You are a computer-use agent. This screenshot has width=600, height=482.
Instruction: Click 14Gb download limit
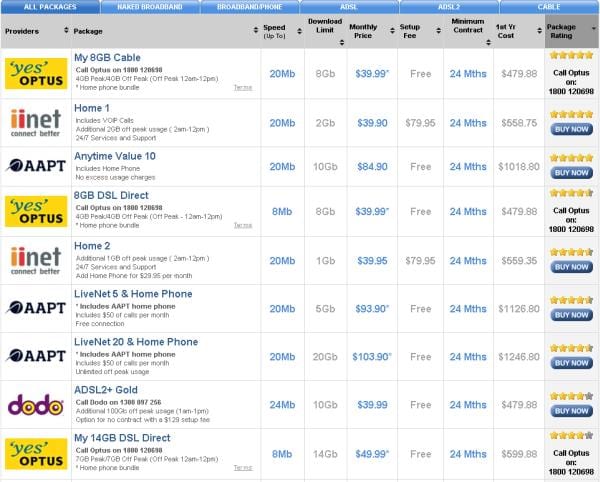point(325,454)
